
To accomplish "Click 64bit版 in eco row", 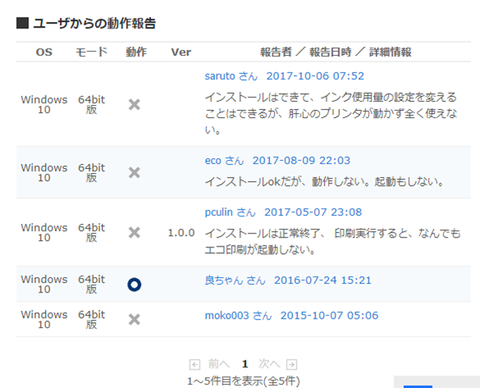I will pyautogui.click(x=91, y=173).
